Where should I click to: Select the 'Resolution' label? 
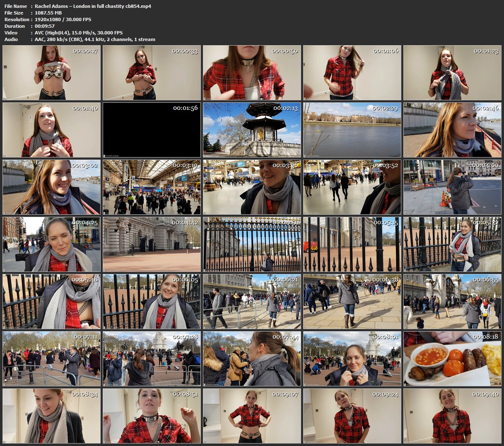click(17, 19)
